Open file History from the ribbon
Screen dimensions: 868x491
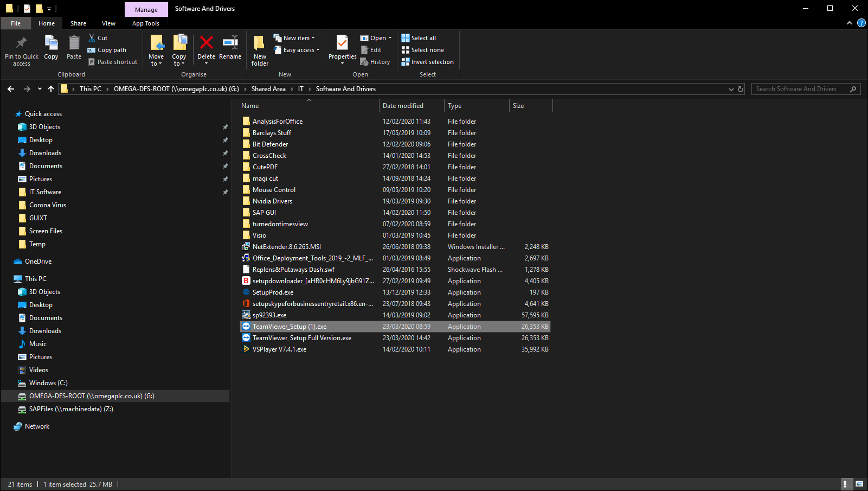pos(375,62)
